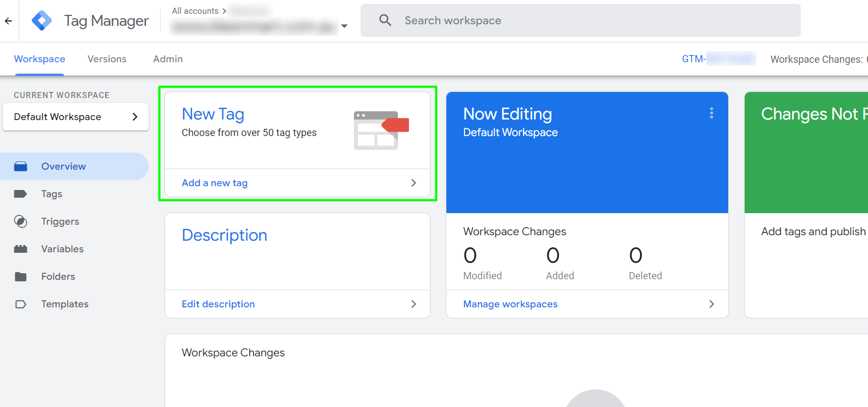This screenshot has width=868, height=407.
Task: Open the Default Workspace selector
Action: 75,117
